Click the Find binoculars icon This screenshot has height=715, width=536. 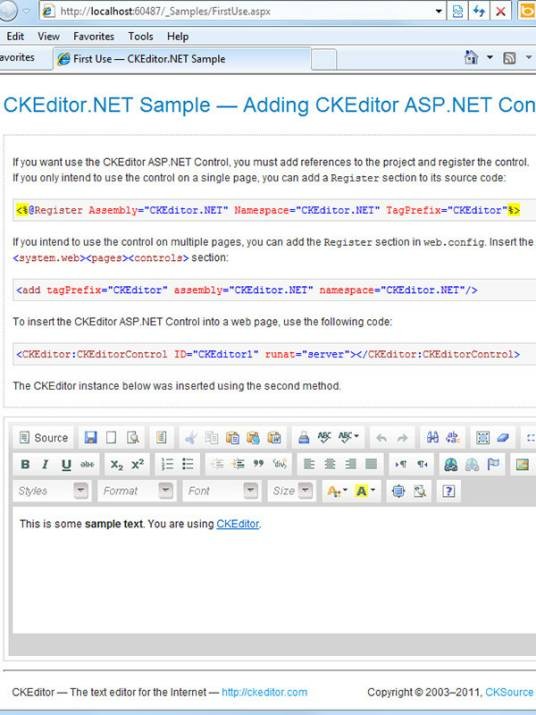[x=432, y=438]
